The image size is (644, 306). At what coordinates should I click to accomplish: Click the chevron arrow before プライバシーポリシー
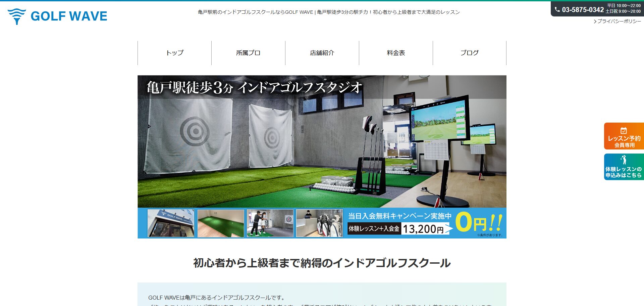[x=595, y=21]
